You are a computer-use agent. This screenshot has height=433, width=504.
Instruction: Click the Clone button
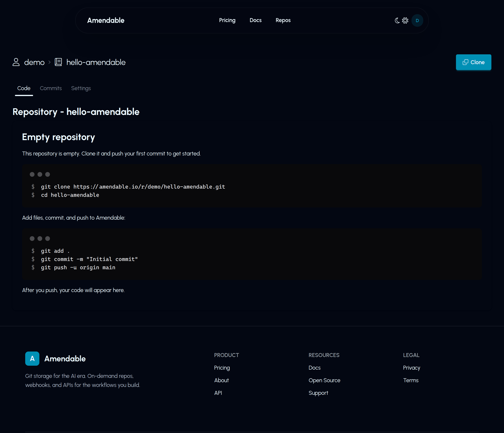(x=473, y=62)
